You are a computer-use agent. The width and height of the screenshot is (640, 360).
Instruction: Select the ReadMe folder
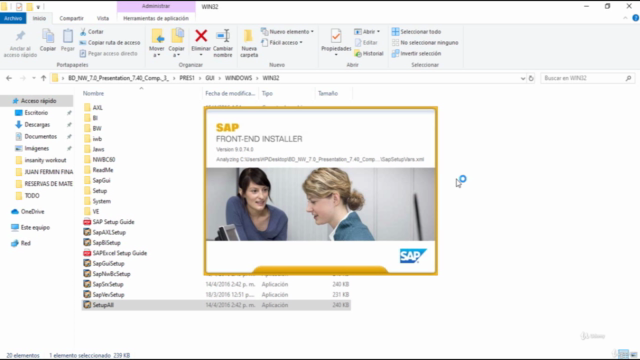click(x=98, y=170)
